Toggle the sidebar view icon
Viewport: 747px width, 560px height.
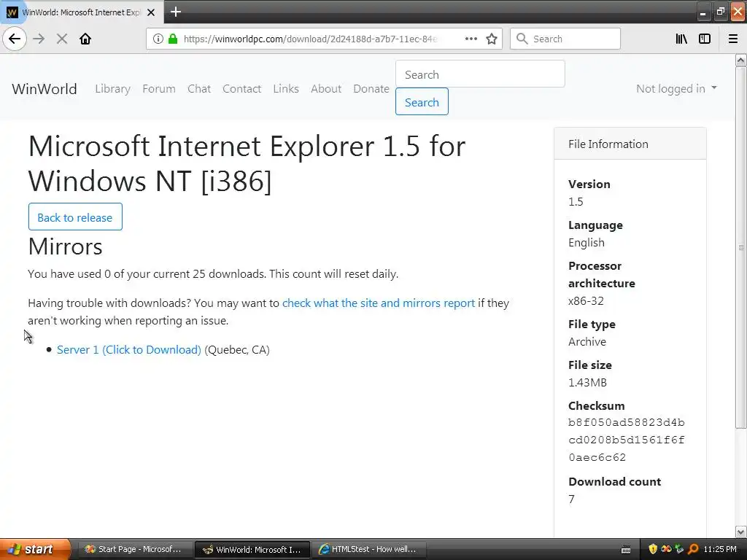click(x=705, y=39)
